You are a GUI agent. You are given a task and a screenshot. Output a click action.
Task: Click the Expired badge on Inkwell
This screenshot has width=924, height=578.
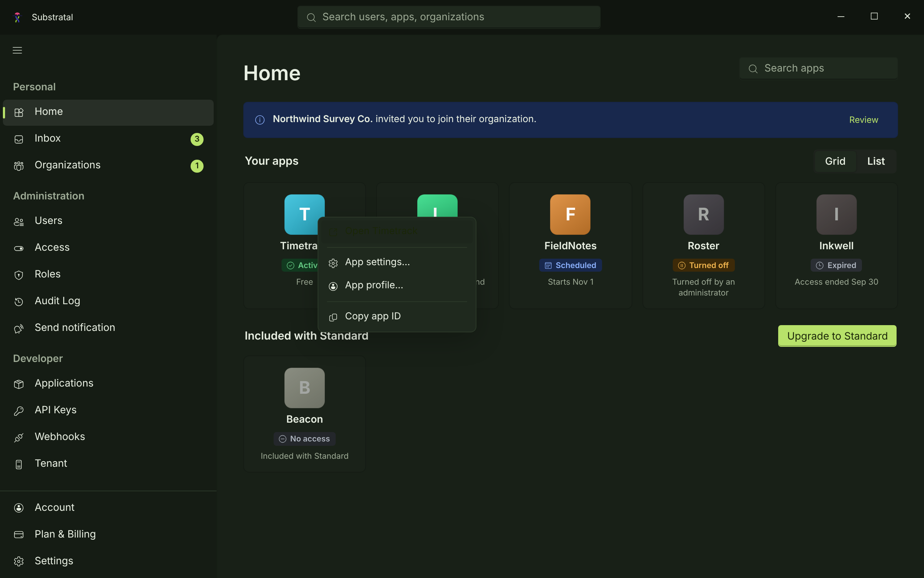(x=836, y=265)
